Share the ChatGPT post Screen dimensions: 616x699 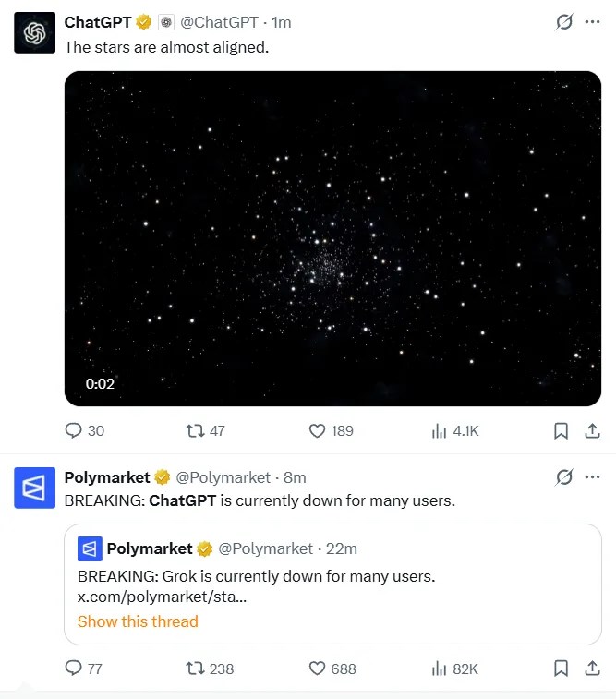pos(592,430)
